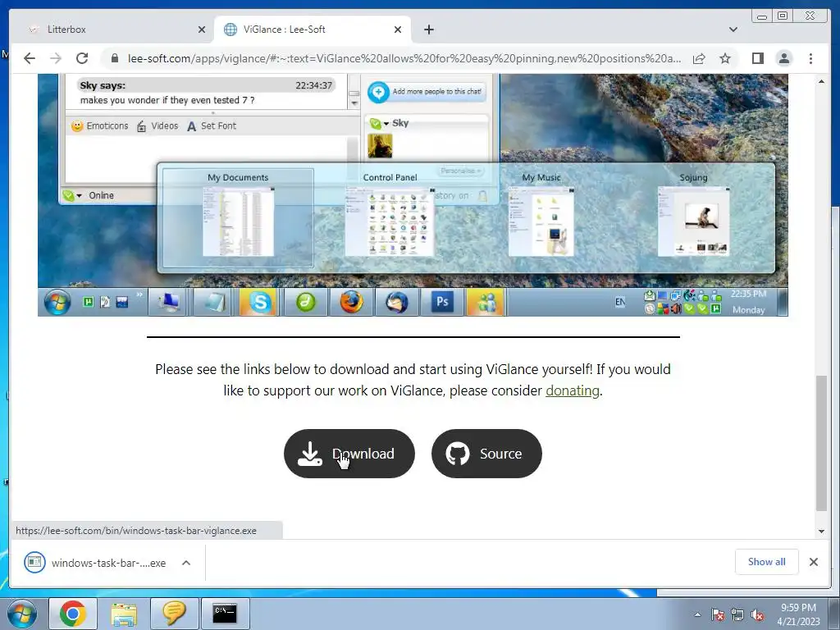Expand the tab search chevron
This screenshot has width=840, height=630.
[733, 30]
